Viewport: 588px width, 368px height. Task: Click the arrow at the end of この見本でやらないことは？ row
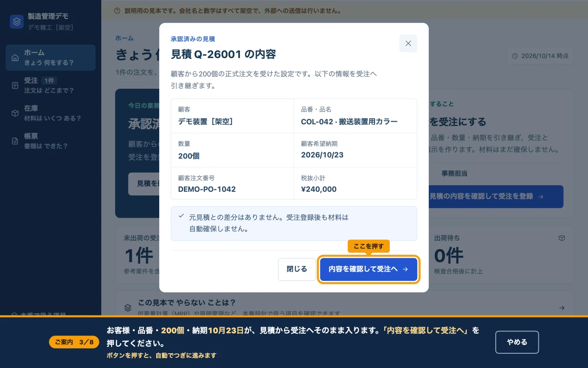(x=562, y=308)
